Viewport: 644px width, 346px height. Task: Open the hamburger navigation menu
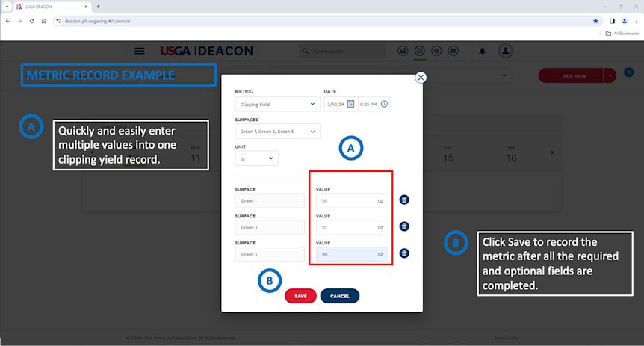tap(139, 51)
